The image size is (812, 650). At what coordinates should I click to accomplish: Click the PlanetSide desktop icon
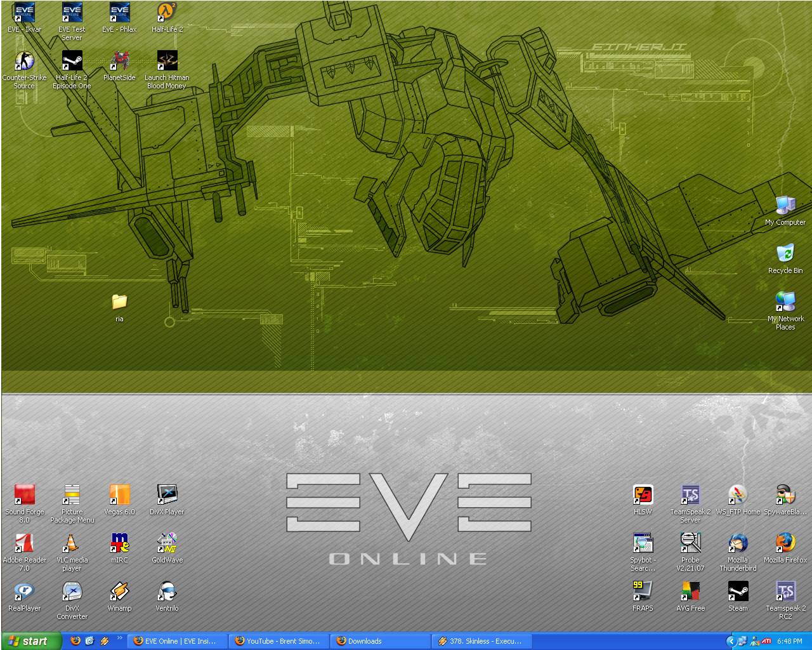[119, 66]
